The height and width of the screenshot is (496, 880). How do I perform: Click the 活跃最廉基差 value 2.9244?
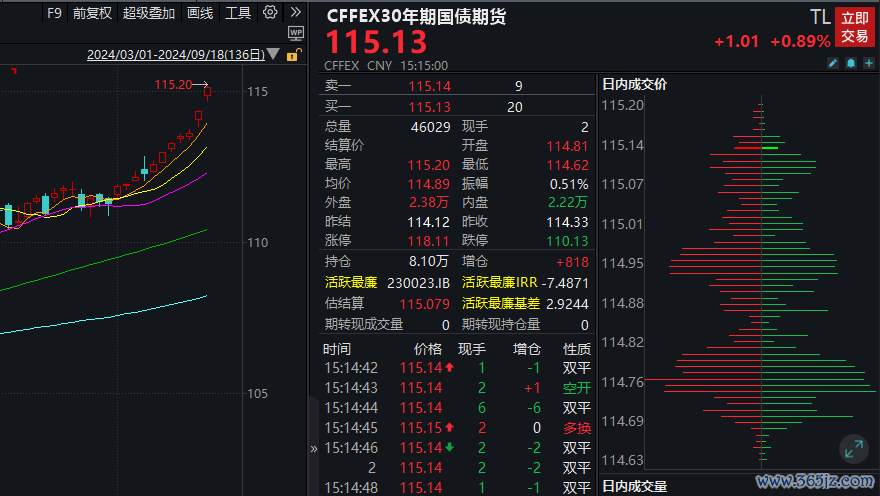tap(567, 304)
